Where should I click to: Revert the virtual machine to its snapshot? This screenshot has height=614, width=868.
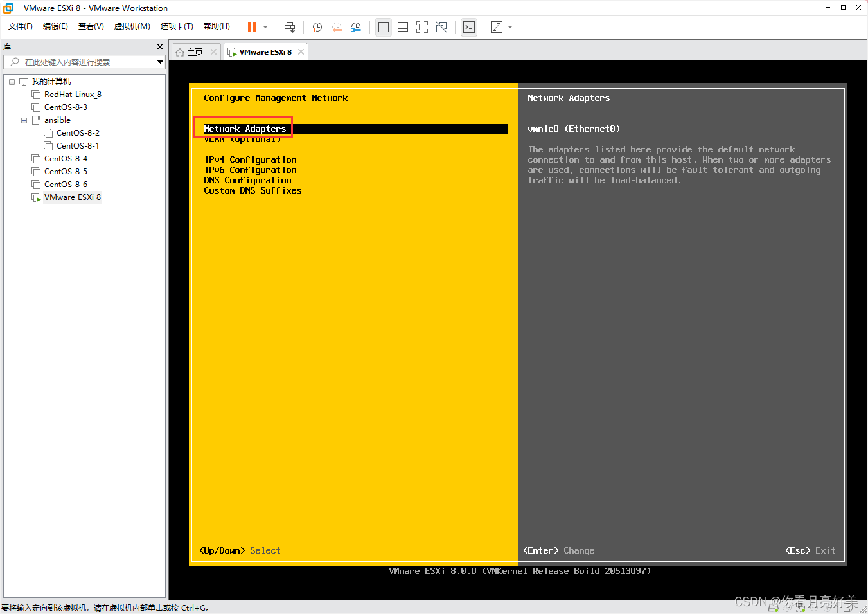pyautogui.click(x=337, y=27)
